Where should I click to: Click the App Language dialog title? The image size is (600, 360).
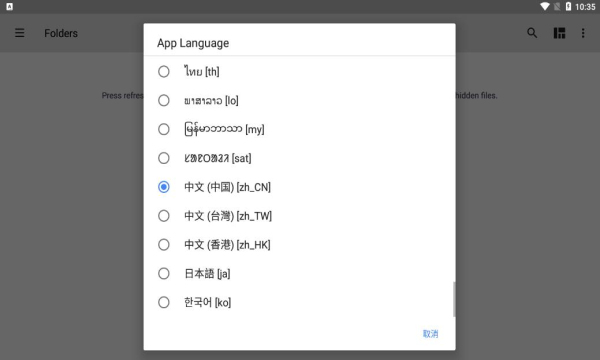pyautogui.click(x=193, y=43)
